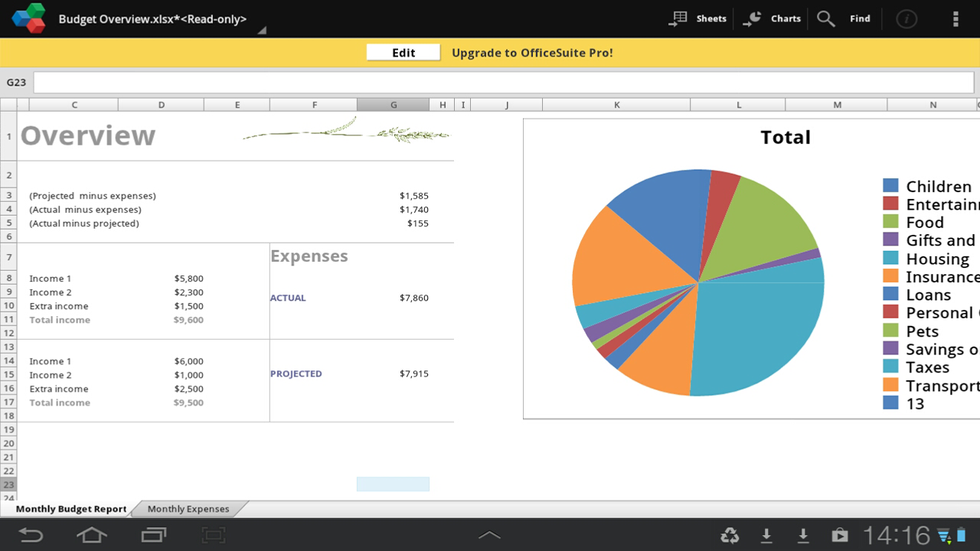Expand the file title dropdown arrow
The height and width of the screenshot is (551, 980).
coord(262,31)
